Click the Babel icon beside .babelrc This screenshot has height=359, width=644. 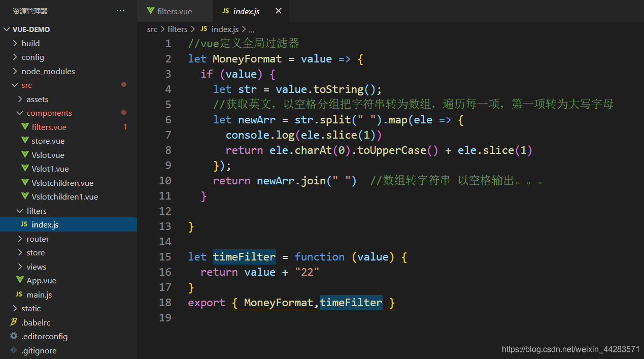pos(14,322)
